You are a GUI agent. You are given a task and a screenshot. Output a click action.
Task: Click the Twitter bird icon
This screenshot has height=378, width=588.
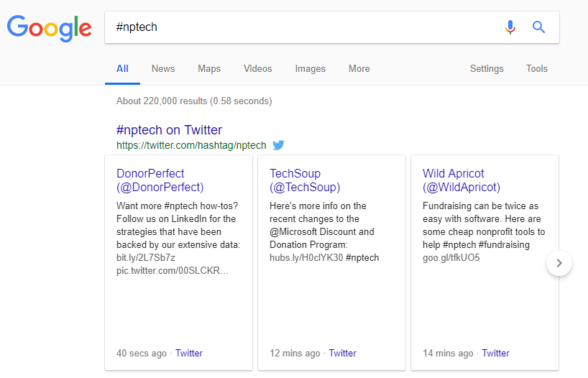[278, 144]
